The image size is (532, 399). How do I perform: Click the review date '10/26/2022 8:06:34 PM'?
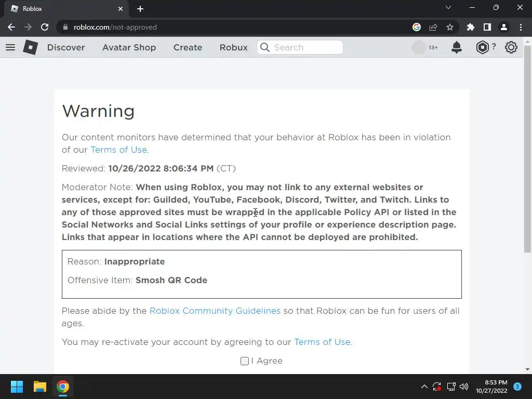(161, 169)
